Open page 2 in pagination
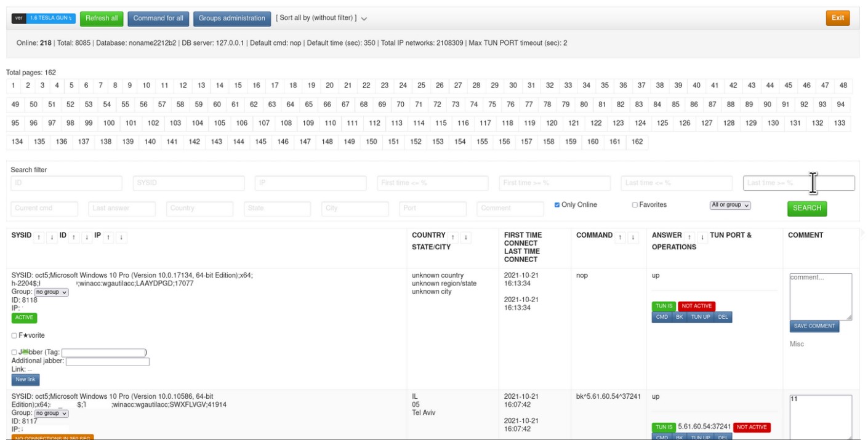The width and height of the screenshot is (868, 440). tap(28, 85)
